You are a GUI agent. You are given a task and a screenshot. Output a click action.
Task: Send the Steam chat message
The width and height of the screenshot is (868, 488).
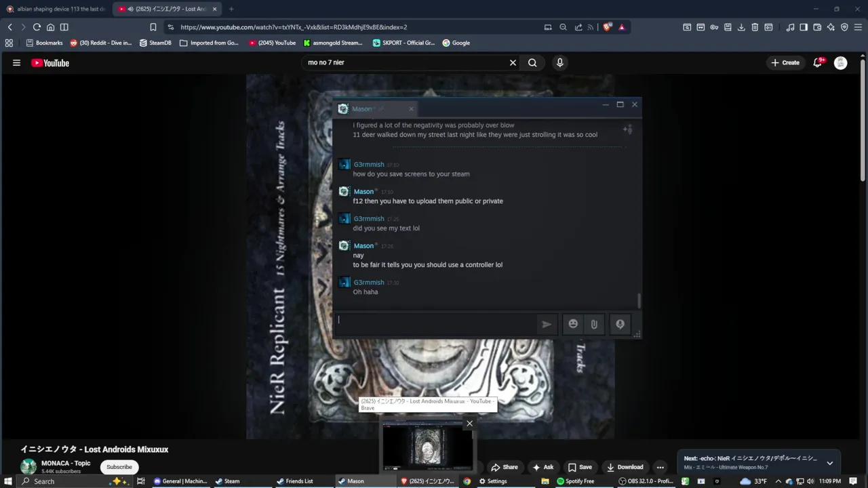click(547, 324)
